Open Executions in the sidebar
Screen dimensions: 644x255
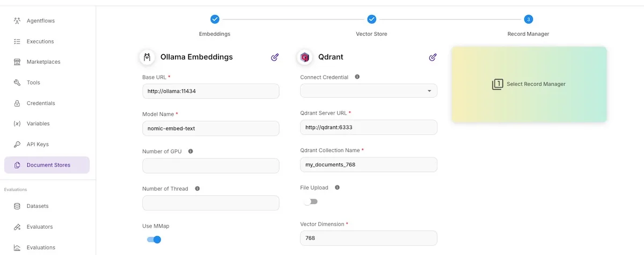[x=47, y=41]
